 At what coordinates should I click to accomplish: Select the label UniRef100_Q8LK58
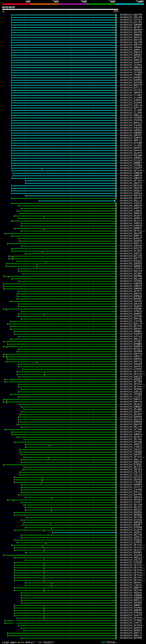point(131,42)
